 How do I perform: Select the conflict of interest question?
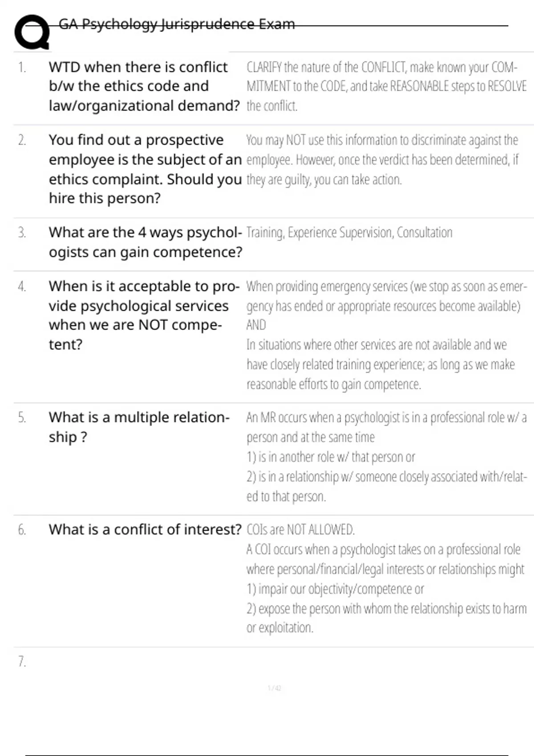(145, 529)
